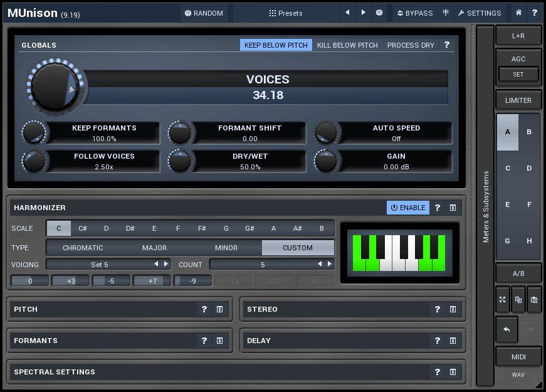This screenshot has width=546, height=392.
Task: Select preset slot B
Action: coord(529,132)
